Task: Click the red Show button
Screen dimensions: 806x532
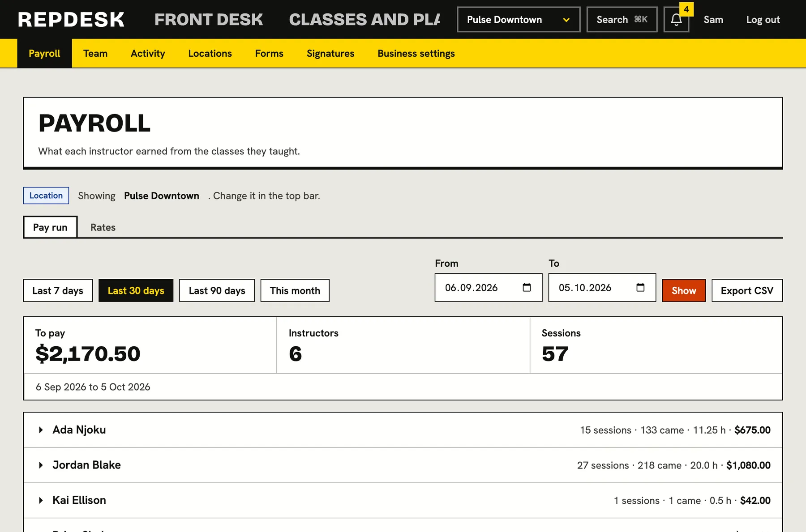Action: tap(684, 291)
